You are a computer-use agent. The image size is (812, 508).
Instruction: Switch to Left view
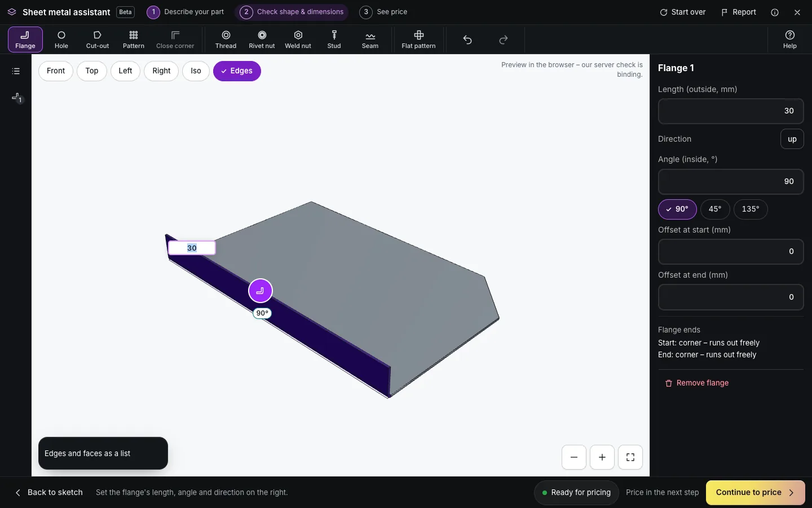click(x=125, y=71)
